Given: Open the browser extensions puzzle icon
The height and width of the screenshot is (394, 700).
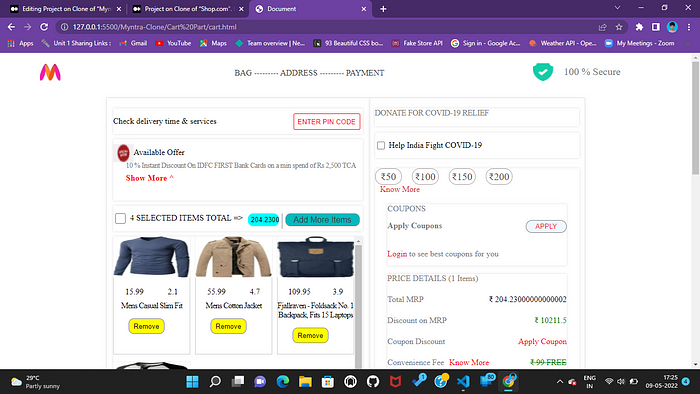Looking at the screenshot, I should coord(639,27).
